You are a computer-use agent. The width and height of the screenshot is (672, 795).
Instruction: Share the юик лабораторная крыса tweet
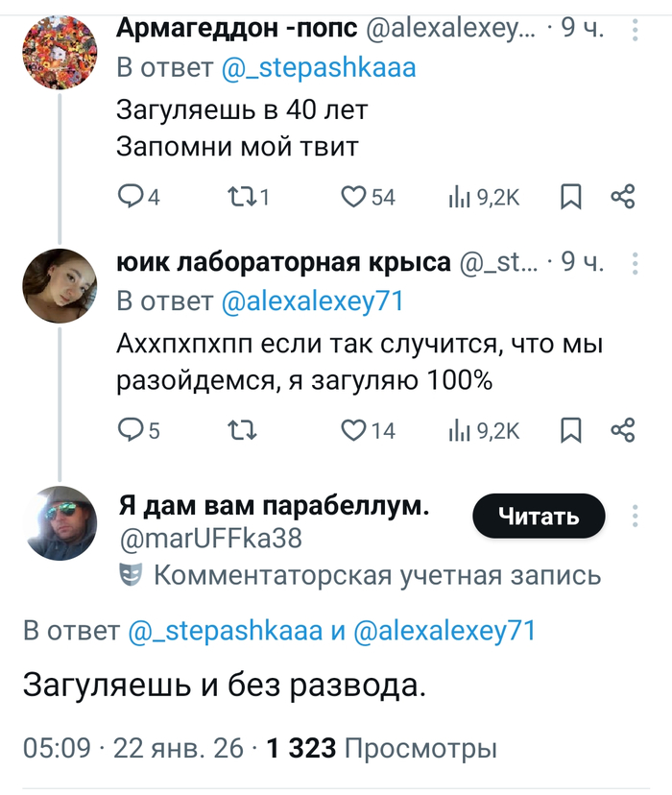pos(623,431)
